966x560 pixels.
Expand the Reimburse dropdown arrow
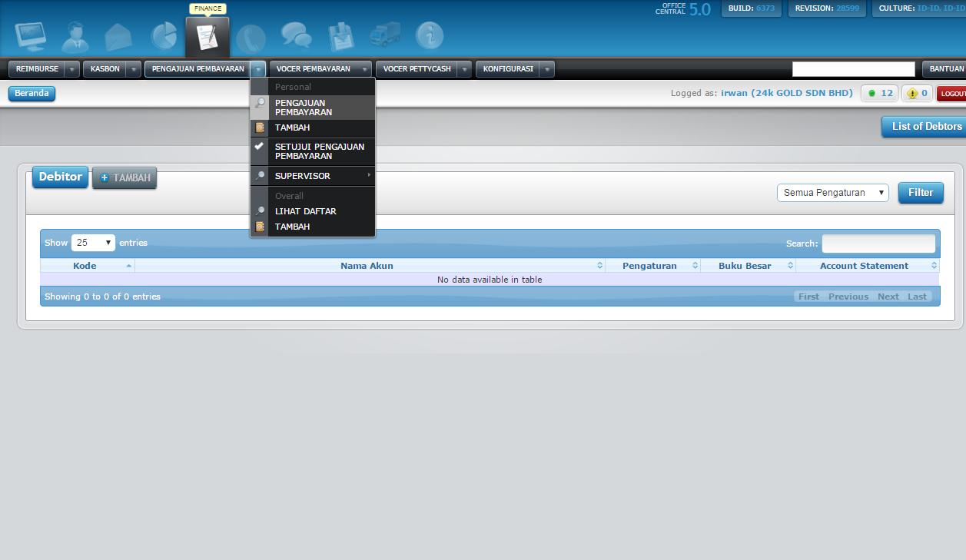[72, 69]
